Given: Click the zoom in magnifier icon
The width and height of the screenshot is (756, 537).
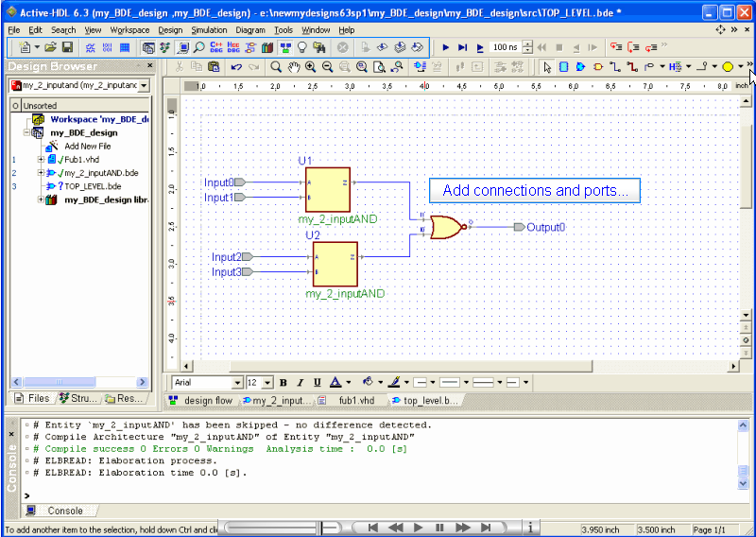Looking at the screenshot, I should point(310,67).
